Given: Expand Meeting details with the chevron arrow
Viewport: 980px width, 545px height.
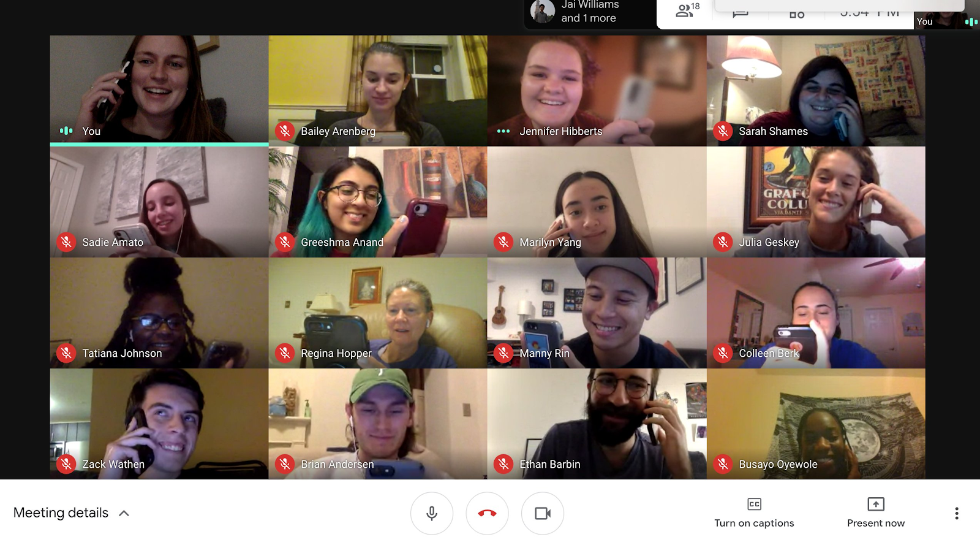Looking at the screenshot, I should (124, 513).
